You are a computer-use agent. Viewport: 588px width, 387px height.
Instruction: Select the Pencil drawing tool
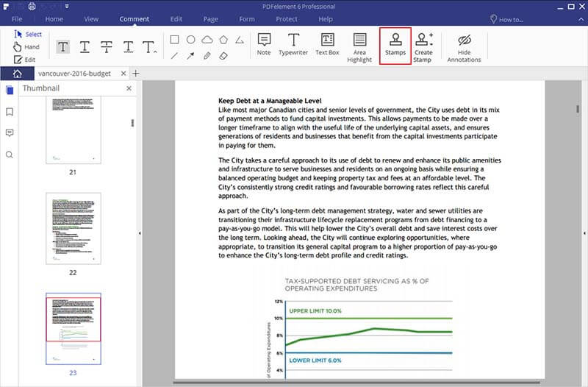207,56
